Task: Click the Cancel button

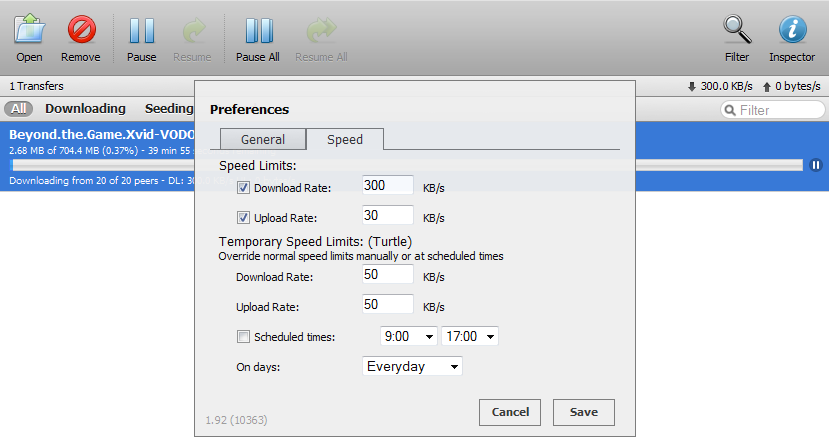Action: (x=510, y=412)
